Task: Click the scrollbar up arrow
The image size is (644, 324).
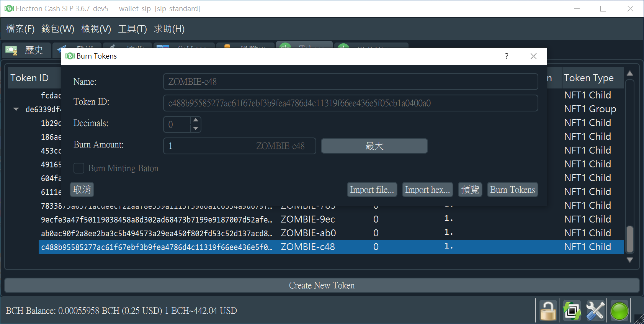Action: tap(630, 73)
